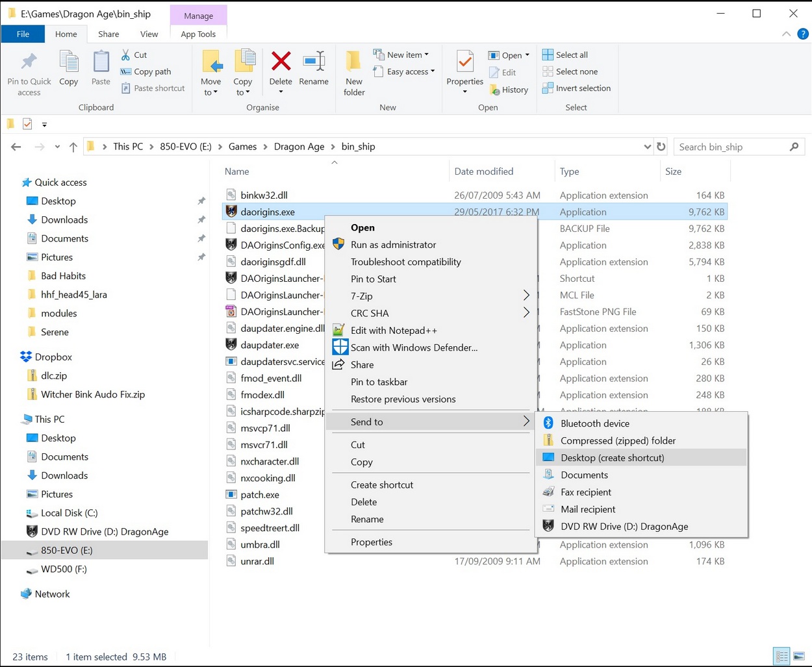
Task: Collapse the ribbon with the chevron
Action: [787, 34]
